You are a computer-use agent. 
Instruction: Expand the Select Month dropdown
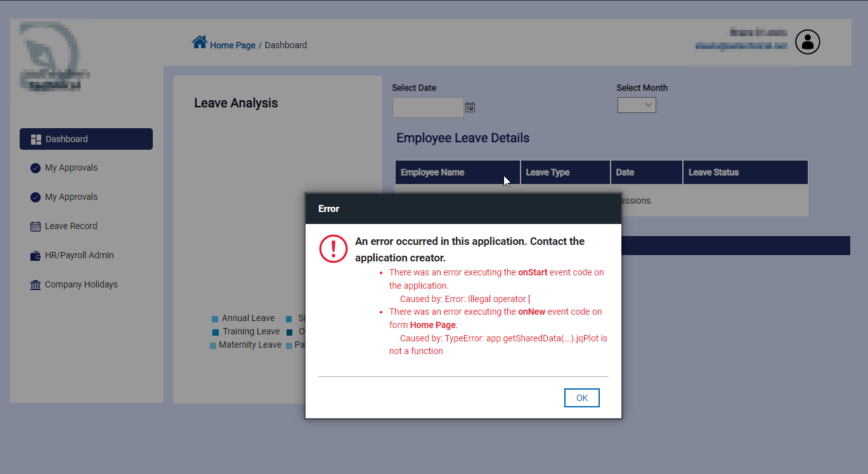637,105
